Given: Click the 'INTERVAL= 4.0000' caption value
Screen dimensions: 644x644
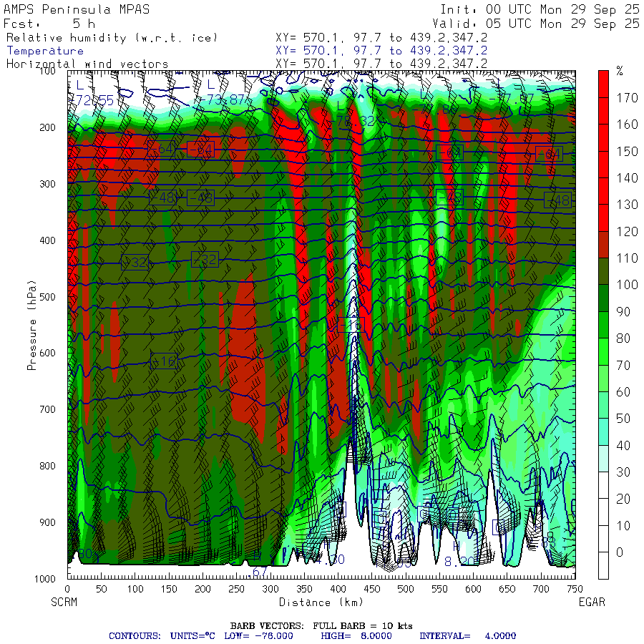Looking at the screenshot, I should coord(467,636).
